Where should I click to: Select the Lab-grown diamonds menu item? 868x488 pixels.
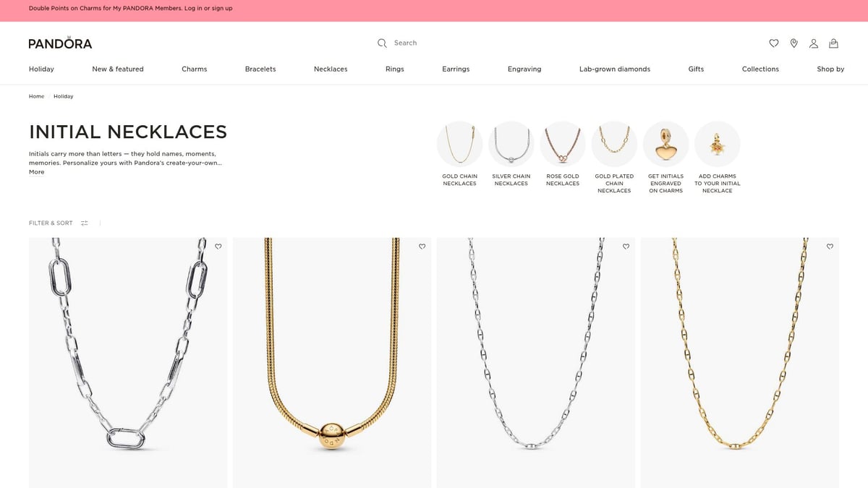614,69
